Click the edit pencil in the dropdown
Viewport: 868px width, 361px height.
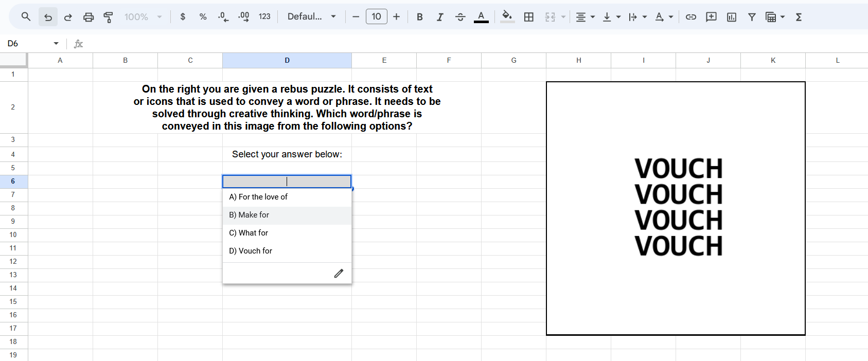point(338,274)
